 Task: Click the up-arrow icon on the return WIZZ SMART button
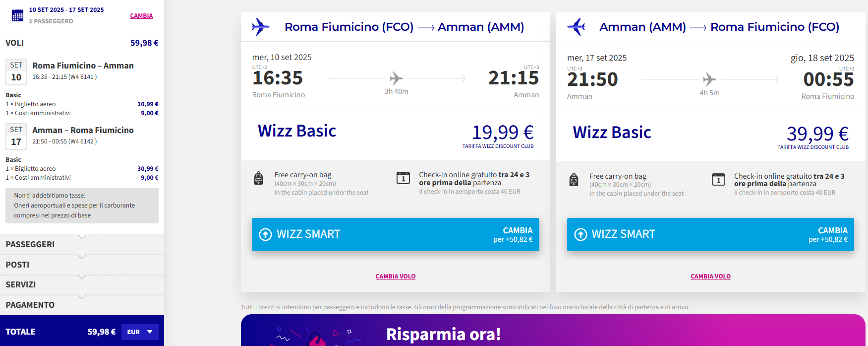pos(580,234)
